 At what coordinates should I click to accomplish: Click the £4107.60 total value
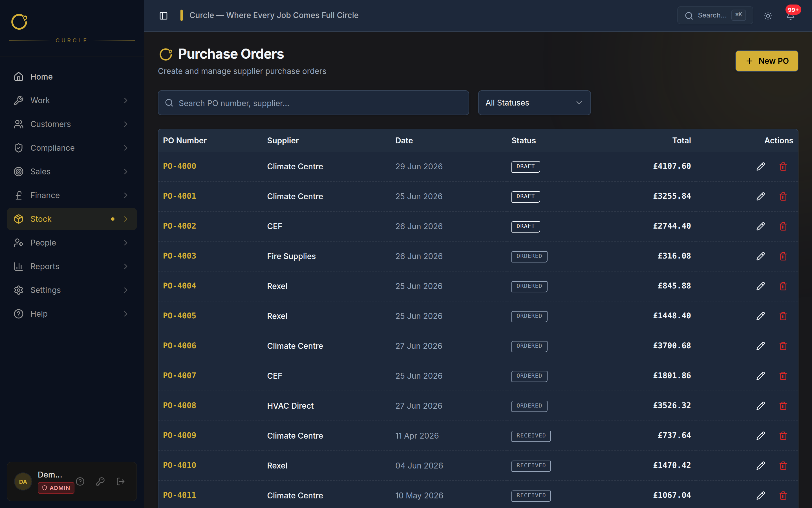click(672, 166)
